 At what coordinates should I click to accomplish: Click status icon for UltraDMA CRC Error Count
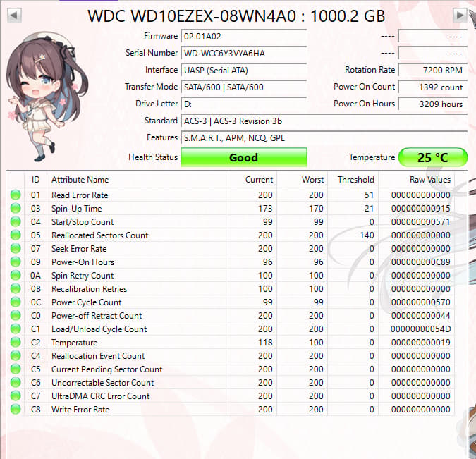16,396
